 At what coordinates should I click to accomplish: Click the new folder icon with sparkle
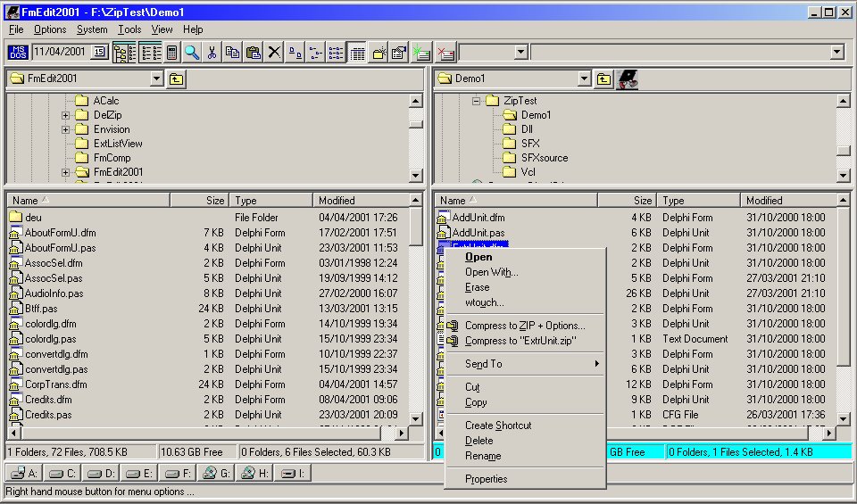379,53
